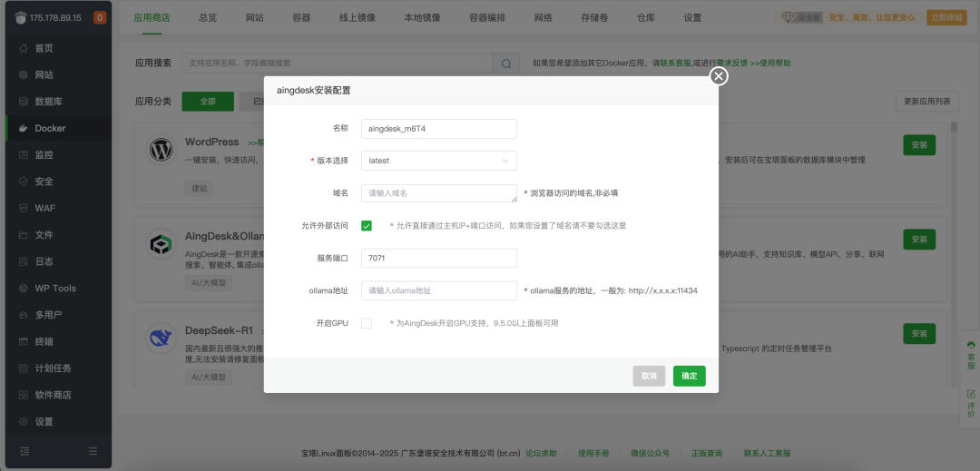This screenshot has height=471, width=980.
Task: Click the 安全 shield icon in sidebar
Action: pyautogui.click(x=23, y=182)
